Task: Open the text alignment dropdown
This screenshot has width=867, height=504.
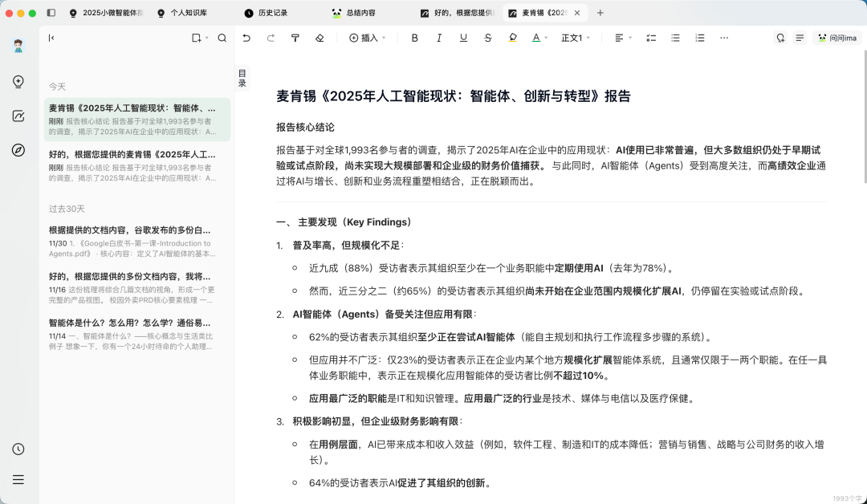Action: [620, 38]
